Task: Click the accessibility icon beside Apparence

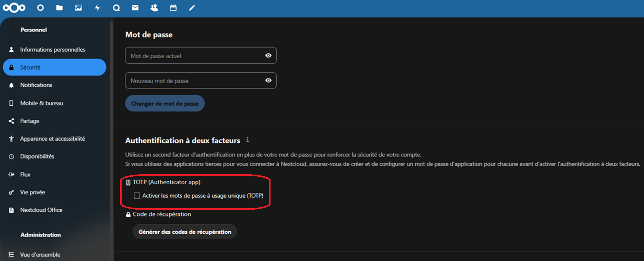Action: point(11,139)
